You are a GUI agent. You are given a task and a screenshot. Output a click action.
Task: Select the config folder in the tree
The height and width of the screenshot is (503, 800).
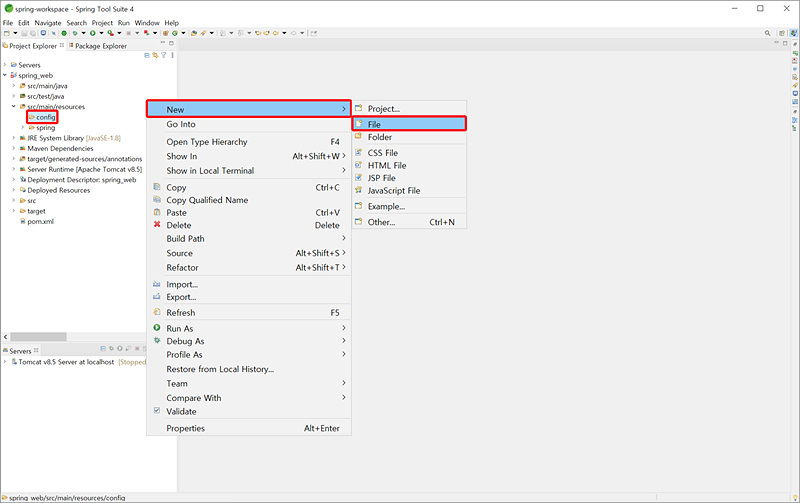42,117
